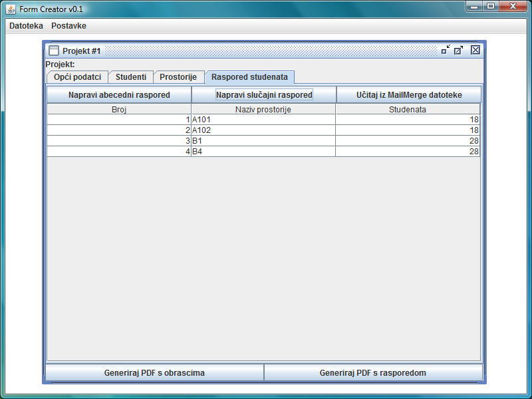Screen dimensions: 532x399
Task: Click Generiraj PDF s rasporedom button
Action: (x=373, y=373)
